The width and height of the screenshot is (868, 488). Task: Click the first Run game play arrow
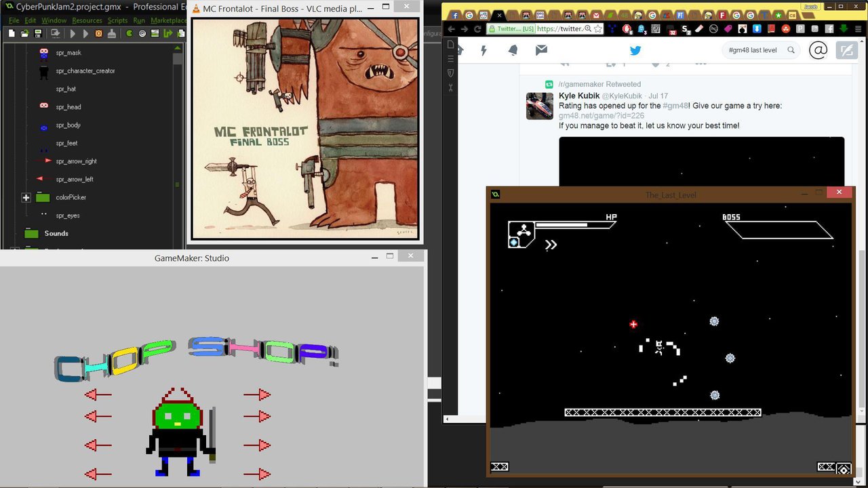point(73,33)
